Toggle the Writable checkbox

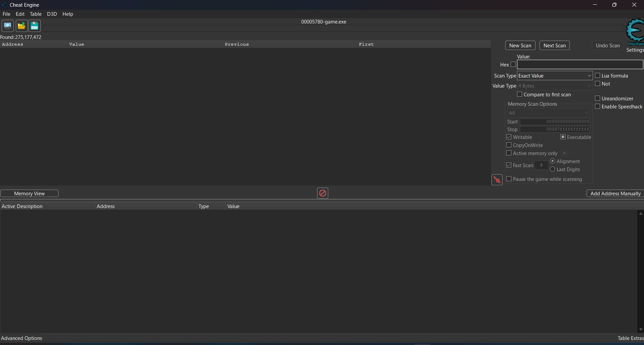point(509,137)
